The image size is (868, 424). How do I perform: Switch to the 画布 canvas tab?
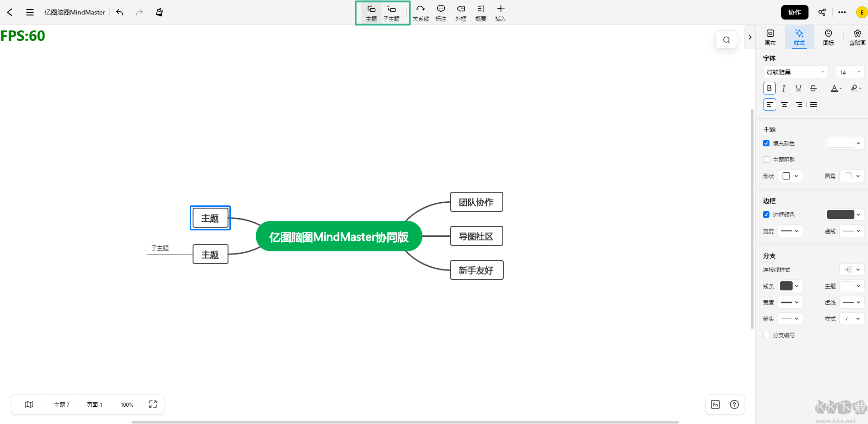tap(770, 37)
